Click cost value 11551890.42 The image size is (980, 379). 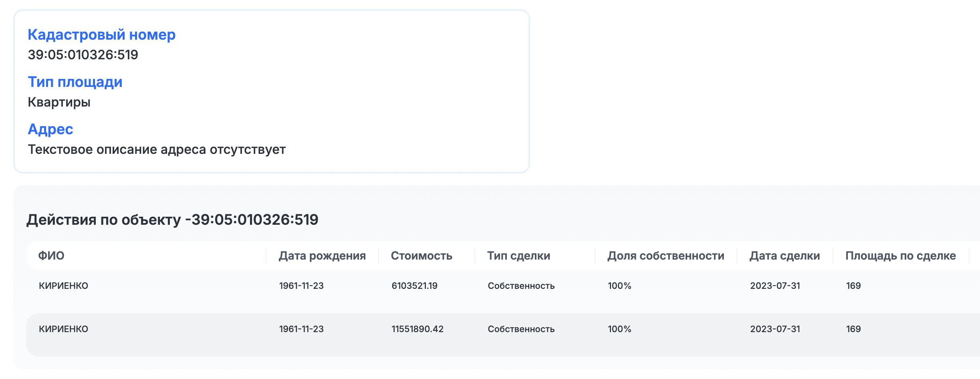[417, 329]
